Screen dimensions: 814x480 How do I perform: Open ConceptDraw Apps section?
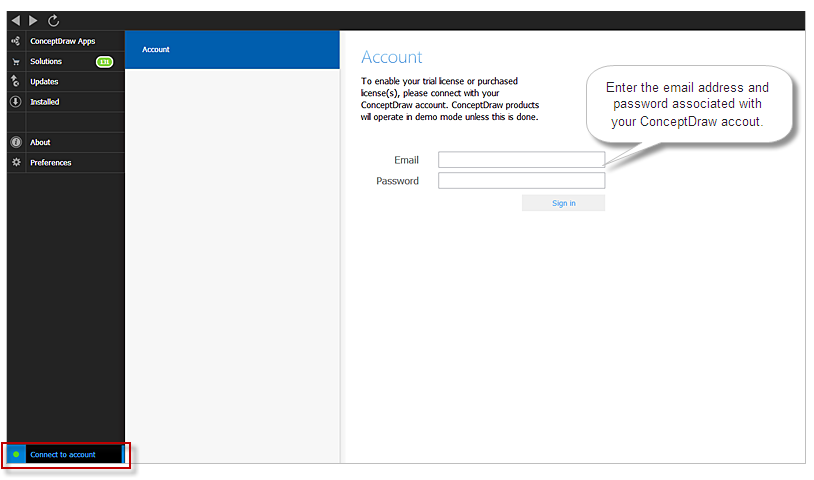point(66,41)
